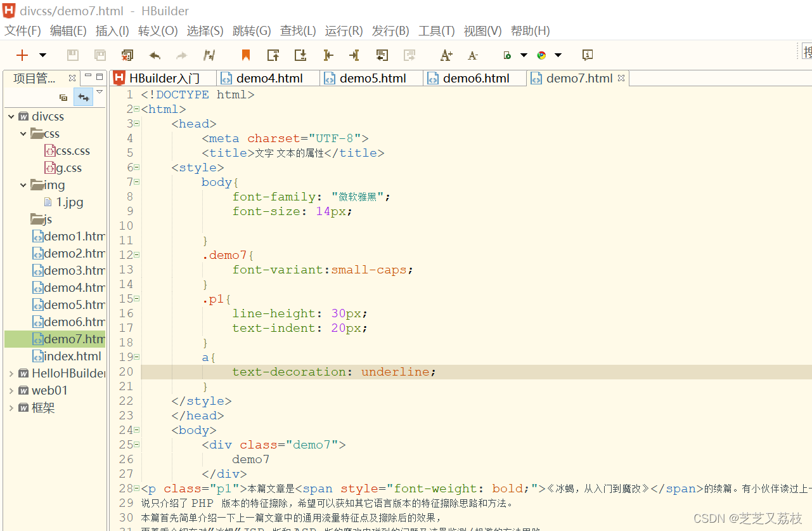Select css.css in the project tree
Screen dimensions: 812x531
pos(67,151)
